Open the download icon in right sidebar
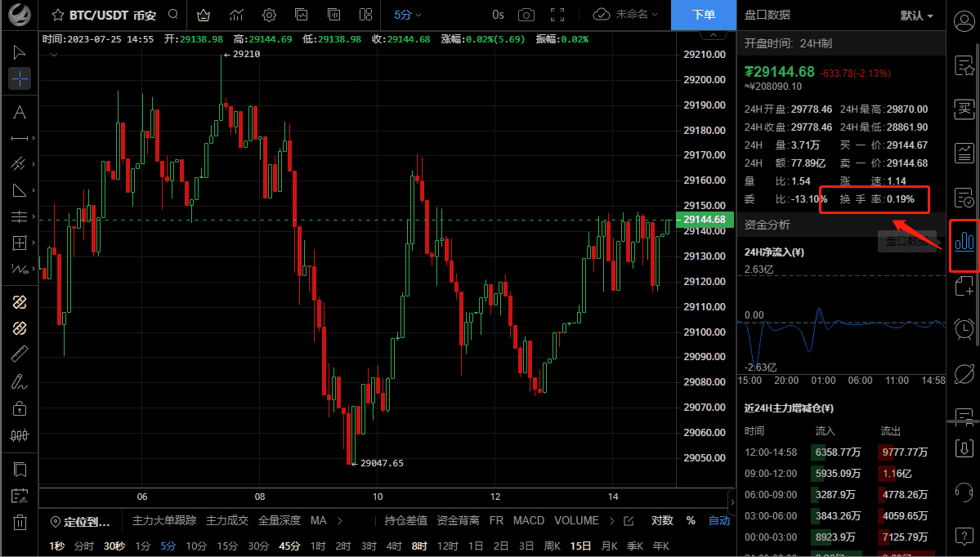Viewport: 980px width, 557px height. point(964,448)
